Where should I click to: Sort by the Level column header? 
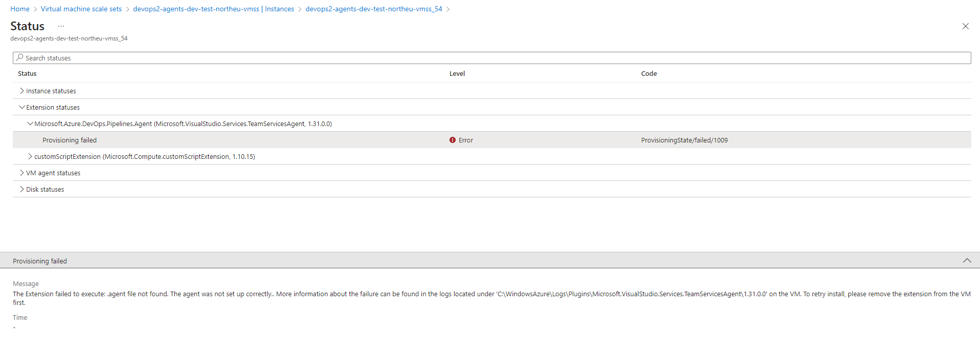(x=457, y=74)
